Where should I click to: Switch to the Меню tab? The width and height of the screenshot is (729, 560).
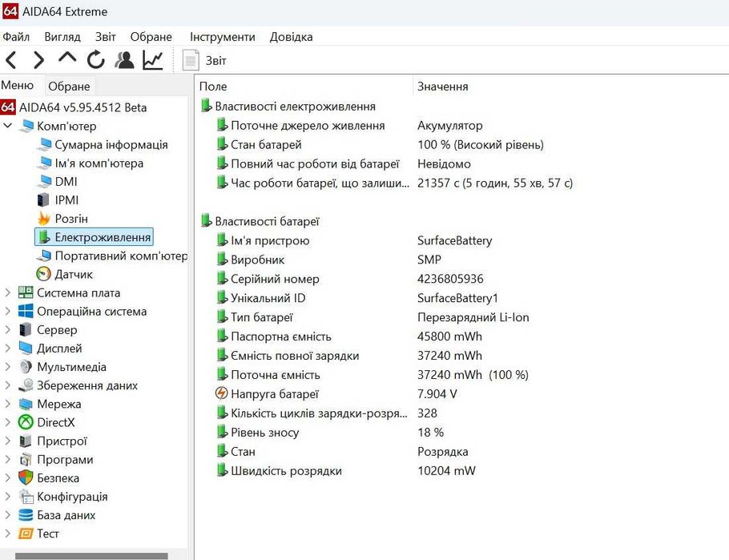[17, 85]
